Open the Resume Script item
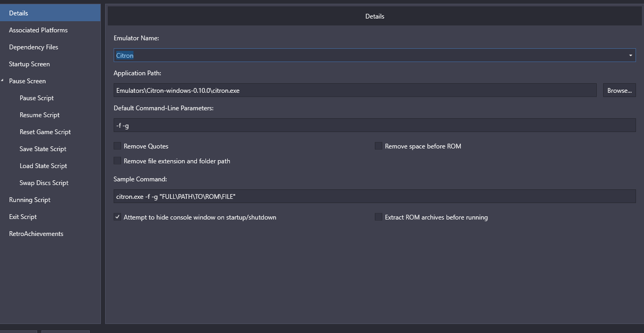This screenshot has width=644, height=333. (x=39, y=115)
